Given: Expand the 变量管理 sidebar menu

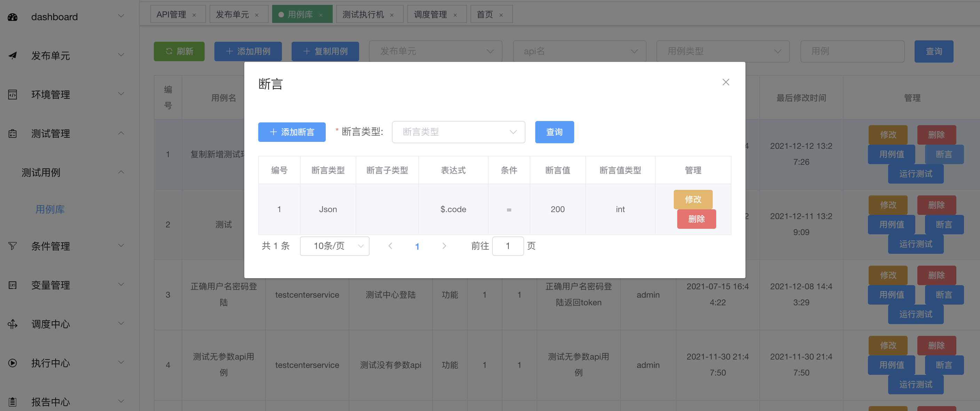Looking at the screenshot, I should (x=121, y=284).
